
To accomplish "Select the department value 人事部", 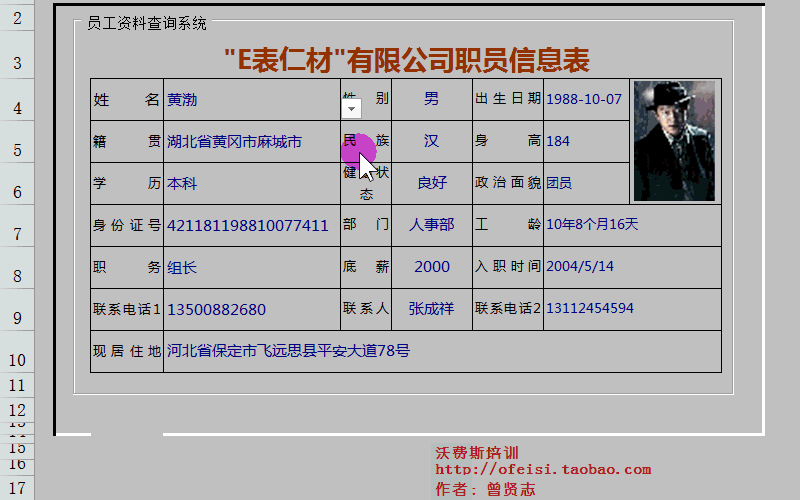I will [x=432, y=226].
